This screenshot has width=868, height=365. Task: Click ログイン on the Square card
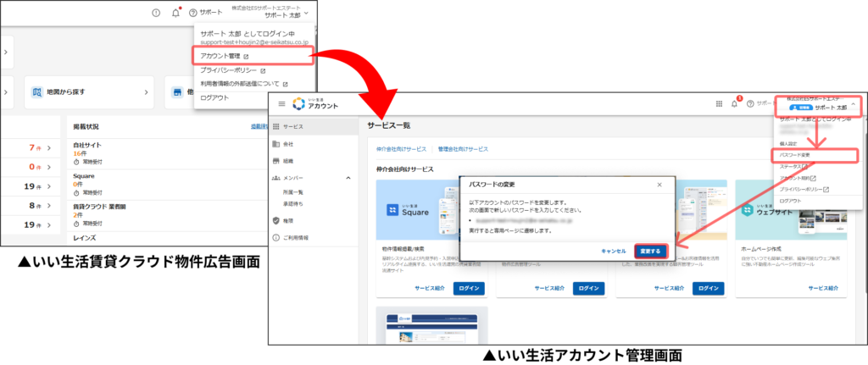469,288
